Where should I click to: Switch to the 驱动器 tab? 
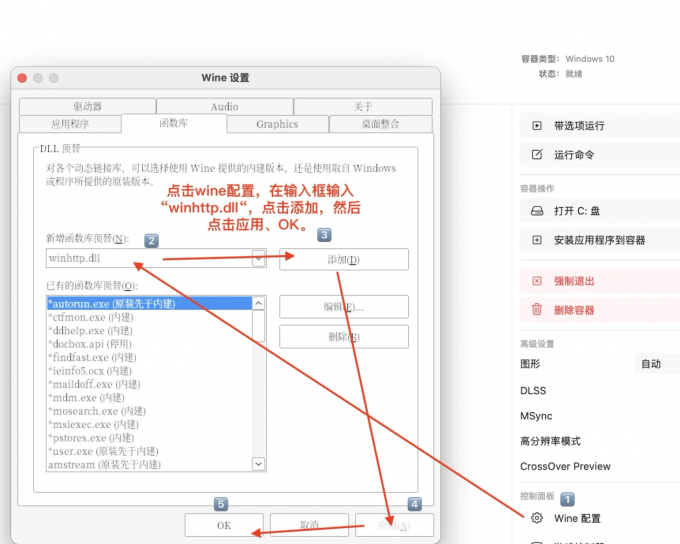pos(87,106)
